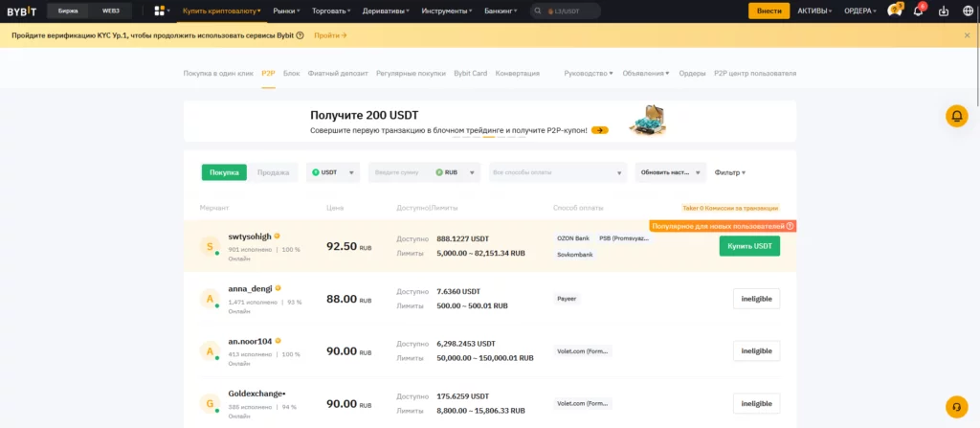Open notifications bell in top bar

918,10
